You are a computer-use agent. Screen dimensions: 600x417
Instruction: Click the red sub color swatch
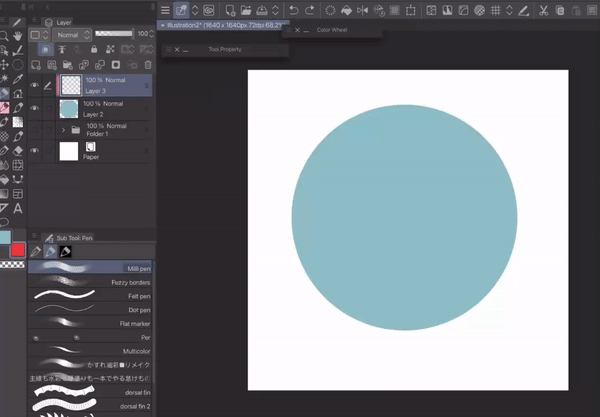click(x=18, y=250)
